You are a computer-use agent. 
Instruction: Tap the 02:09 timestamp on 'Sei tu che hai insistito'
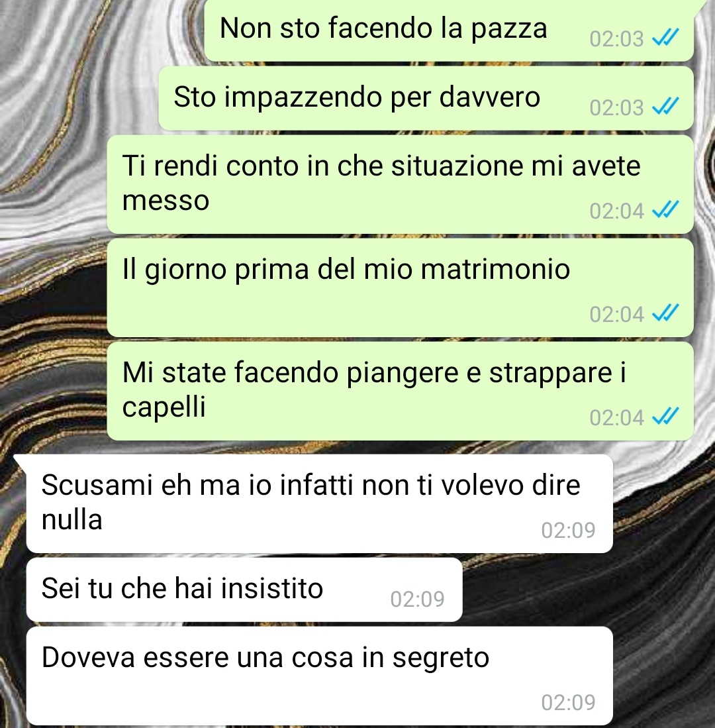click(x=417, y=599)
